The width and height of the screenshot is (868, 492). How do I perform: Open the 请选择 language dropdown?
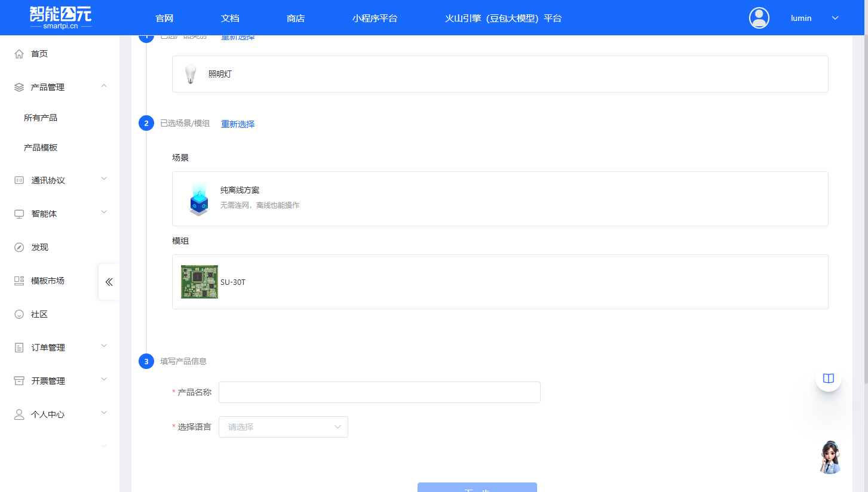pos(283,426)
